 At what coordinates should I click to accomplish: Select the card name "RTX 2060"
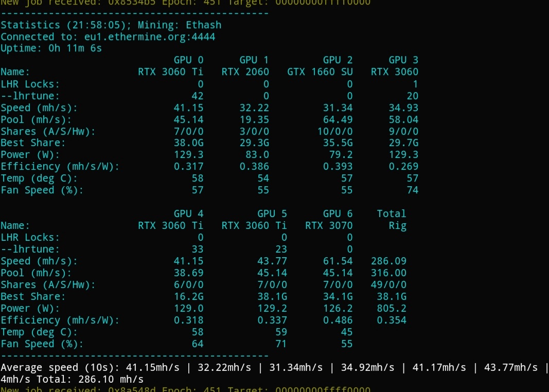tap(245, 72)
